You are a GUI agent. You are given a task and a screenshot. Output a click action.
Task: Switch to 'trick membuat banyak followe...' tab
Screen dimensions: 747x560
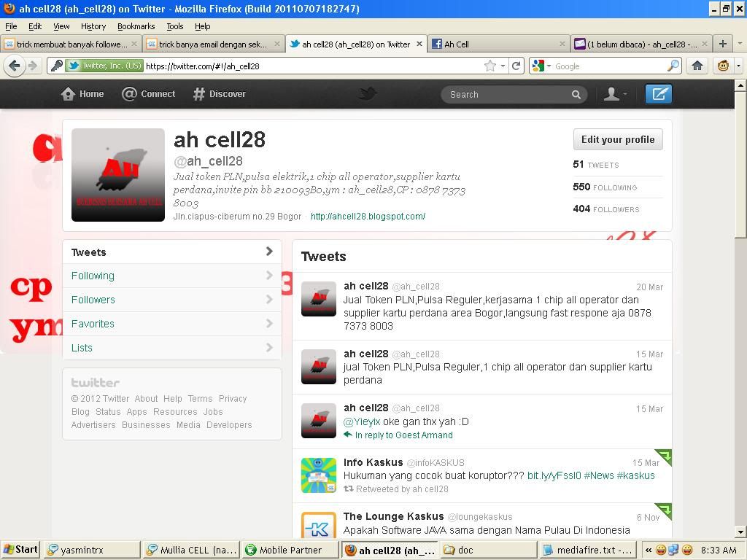[x=71, y=44]
